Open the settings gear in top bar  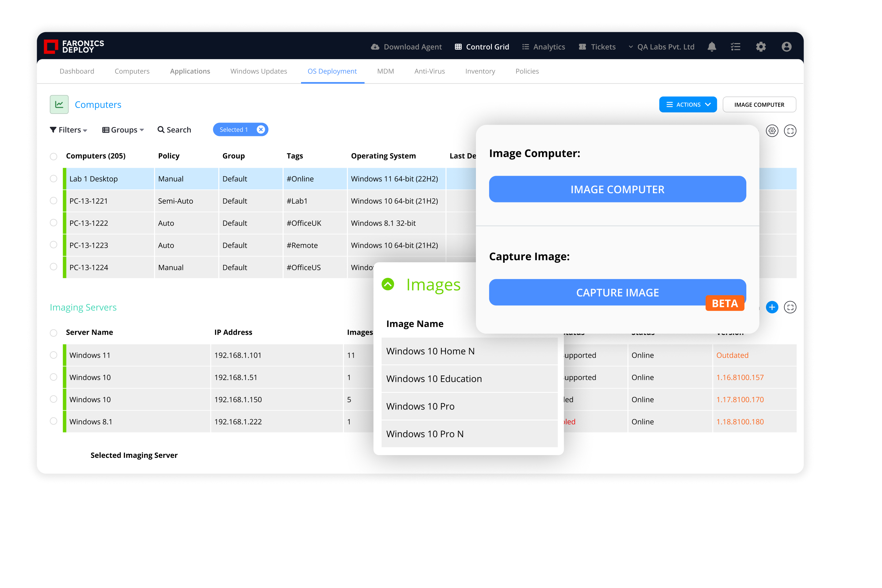[760, 47]
